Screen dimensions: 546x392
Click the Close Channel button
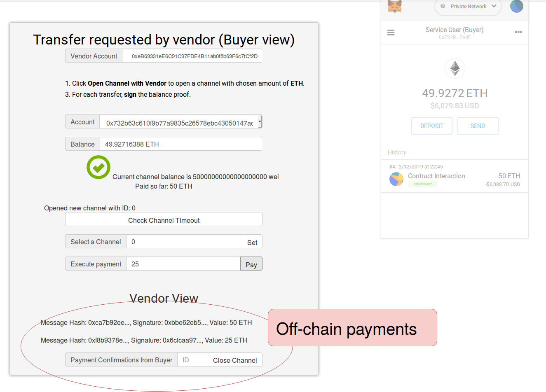click(235, 360)
